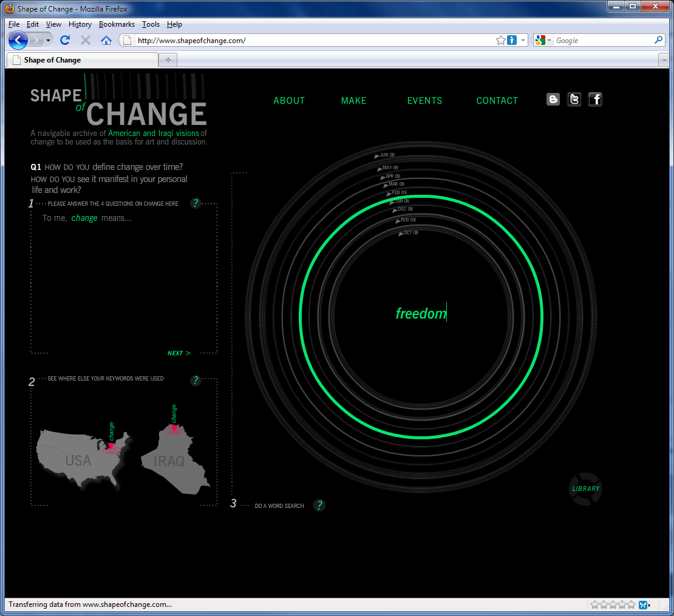Open the Facebook social icon
This screenshot has height=616, width=674.
(595, 100)
